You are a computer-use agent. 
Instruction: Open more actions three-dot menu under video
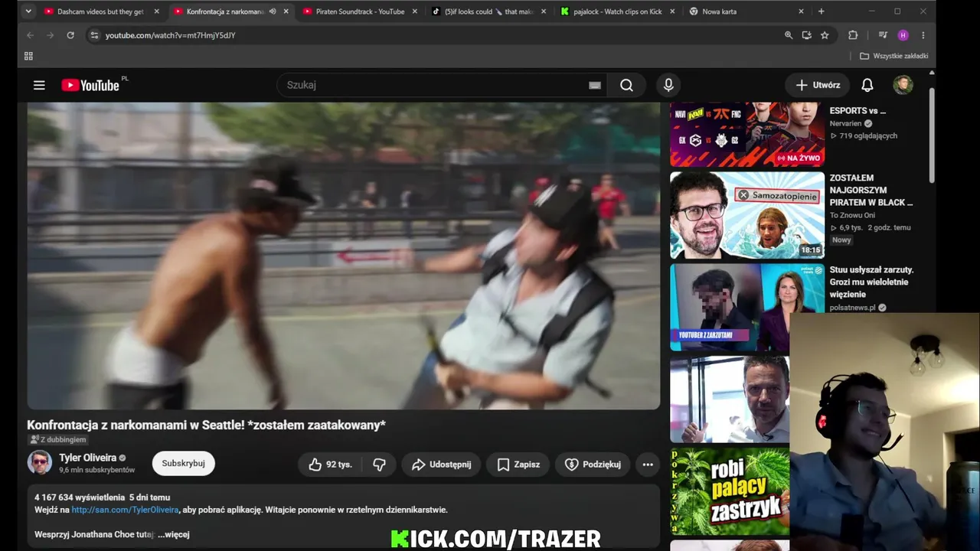pyautogui.click(x=648, y=465)
